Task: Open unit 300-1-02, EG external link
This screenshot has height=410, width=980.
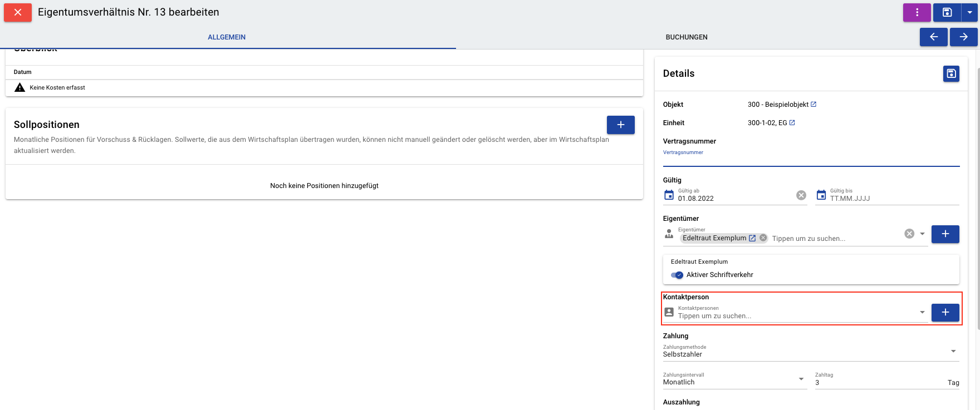Action: point(792,122)
